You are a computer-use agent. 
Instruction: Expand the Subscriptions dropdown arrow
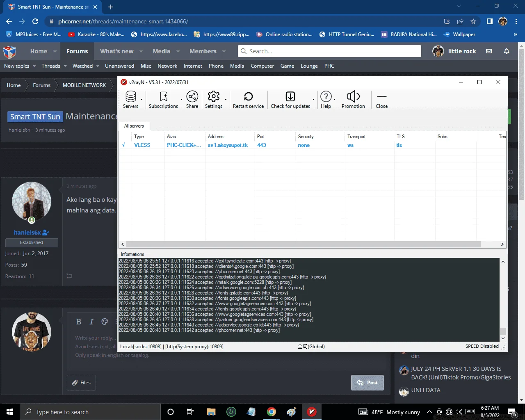point(181,100)
